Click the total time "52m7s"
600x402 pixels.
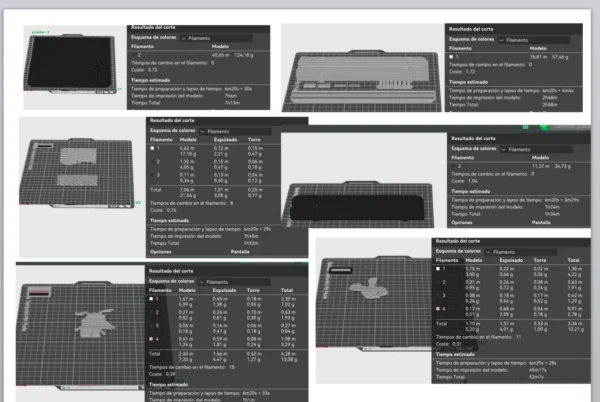pos(536,377)
